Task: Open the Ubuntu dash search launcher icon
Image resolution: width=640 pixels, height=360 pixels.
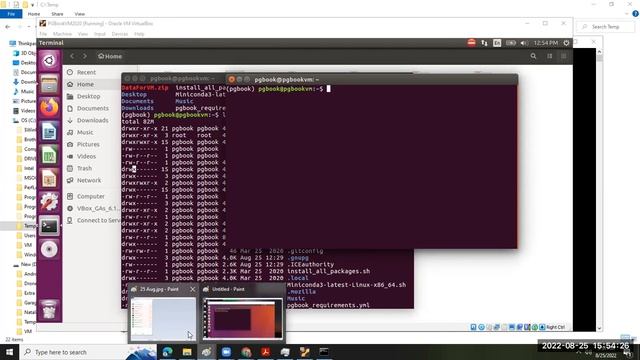Action: tap(49, 61)
